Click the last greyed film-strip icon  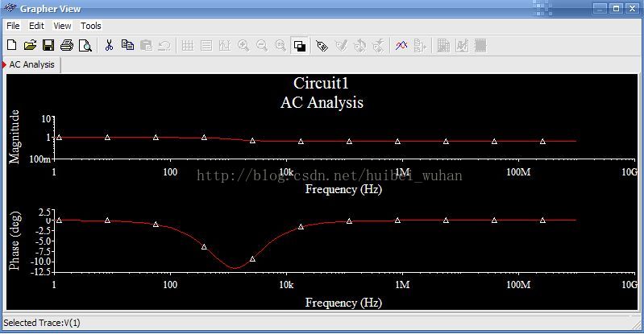480,45
